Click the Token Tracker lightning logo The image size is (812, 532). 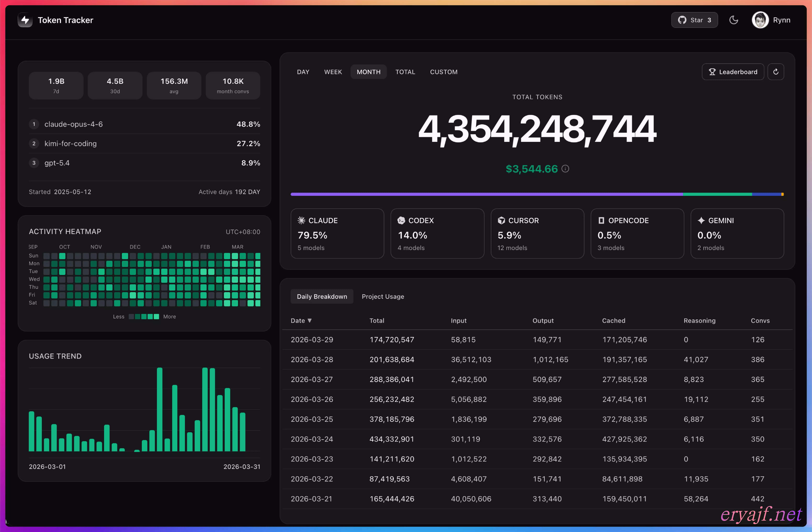coord(25,20)
